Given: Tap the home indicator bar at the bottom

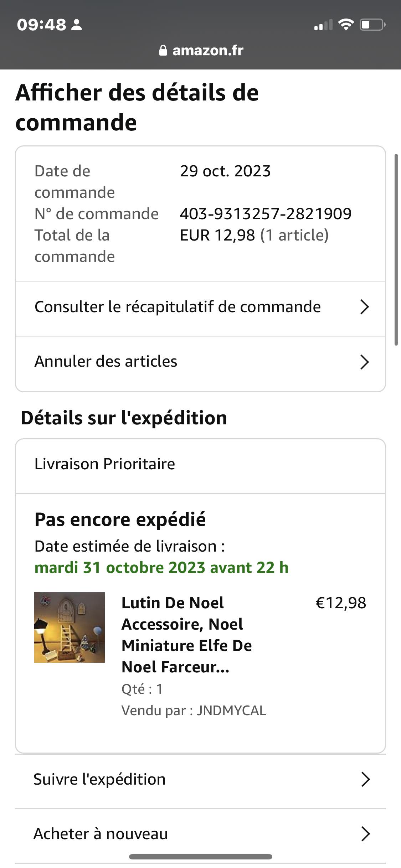Looking at the screenshot, I should tap(200, 857).
